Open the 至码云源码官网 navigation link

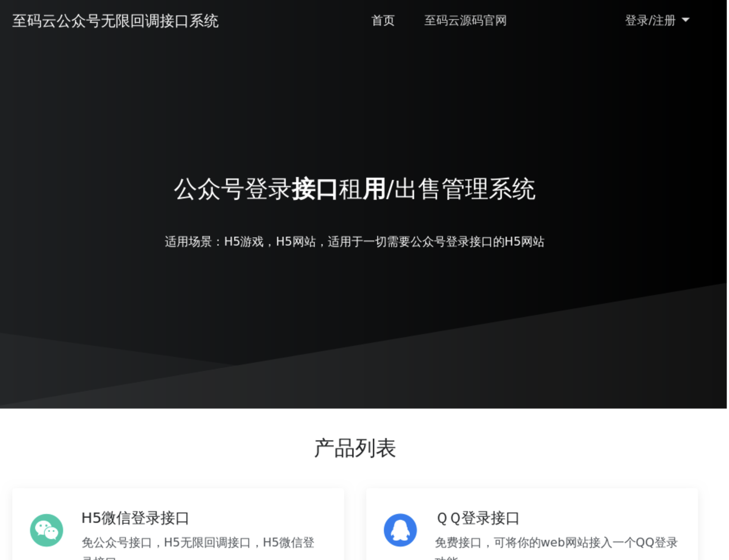click(x=465, y=20)
